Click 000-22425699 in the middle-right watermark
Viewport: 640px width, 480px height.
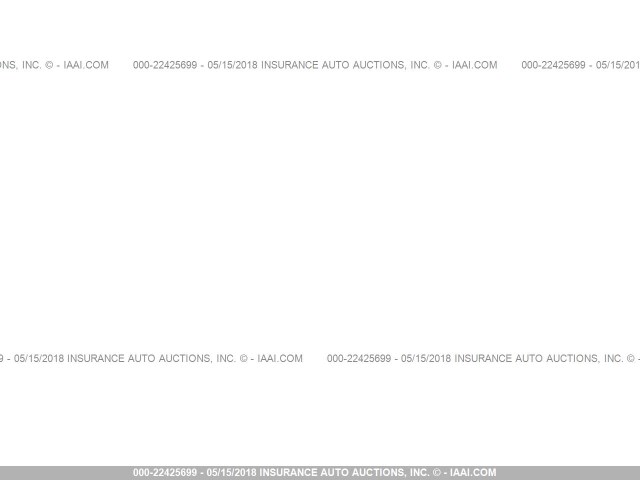358,358
